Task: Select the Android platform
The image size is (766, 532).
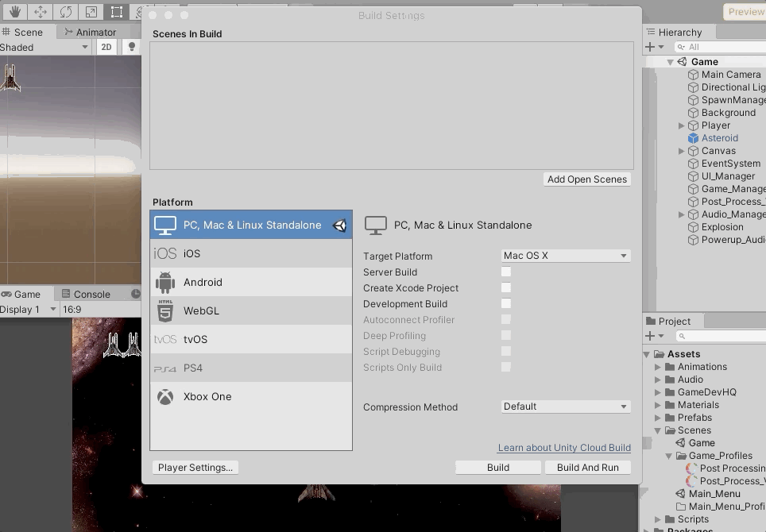Action: point(251,282)
